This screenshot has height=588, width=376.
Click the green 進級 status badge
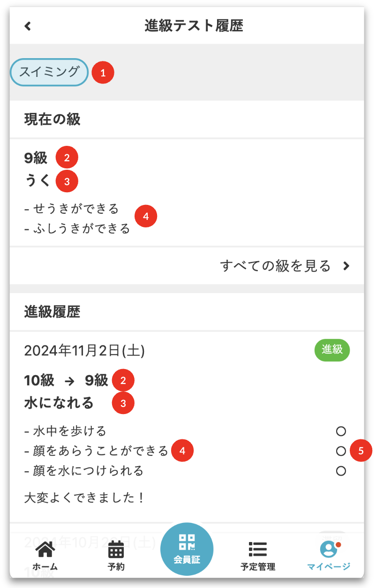pyautogui.click(x=332, y=350)
